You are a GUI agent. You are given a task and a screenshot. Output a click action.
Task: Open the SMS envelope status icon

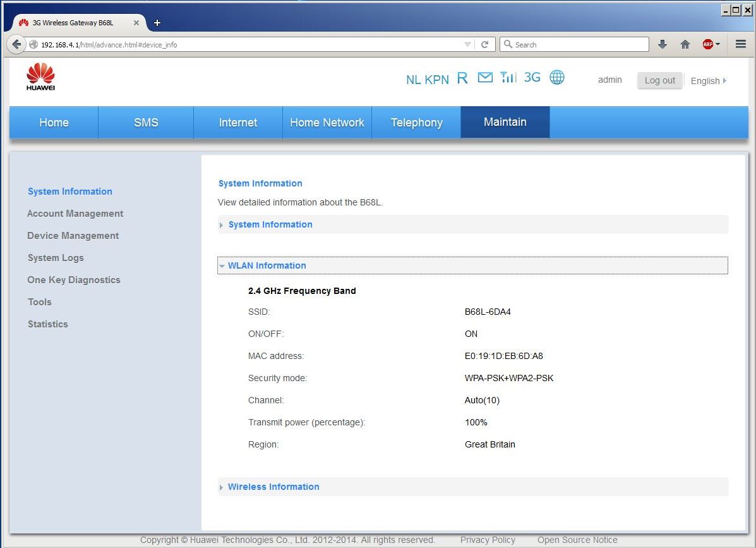point(485,77)
